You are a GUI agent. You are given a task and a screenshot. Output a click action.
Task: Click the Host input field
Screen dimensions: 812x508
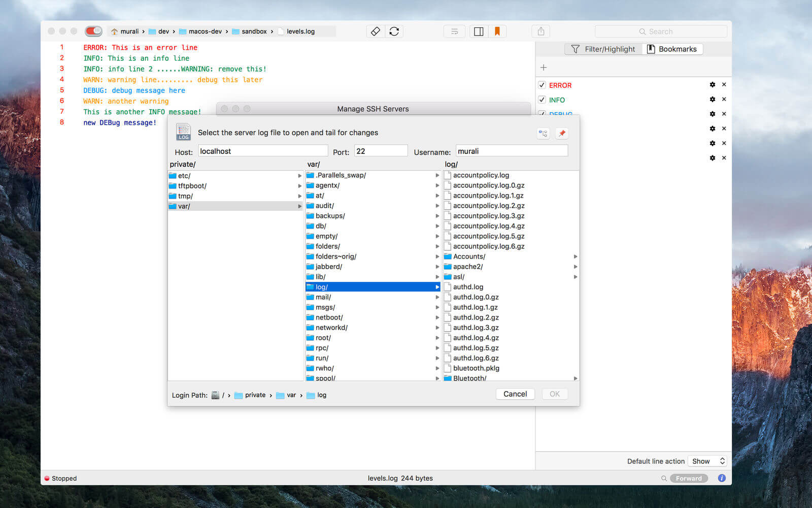(263, 151)
